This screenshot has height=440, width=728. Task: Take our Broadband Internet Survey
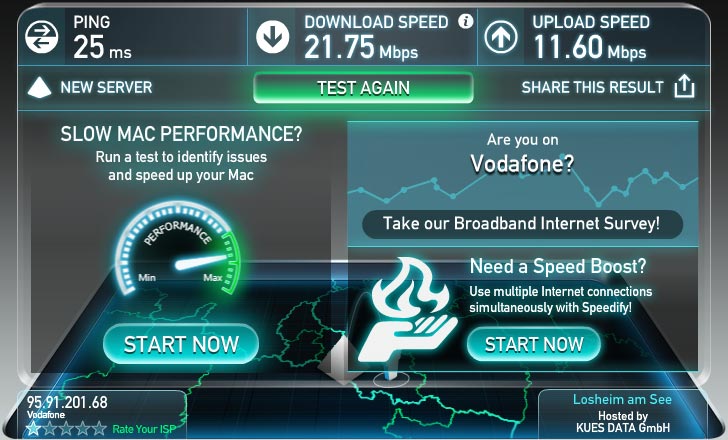(522, 224)
